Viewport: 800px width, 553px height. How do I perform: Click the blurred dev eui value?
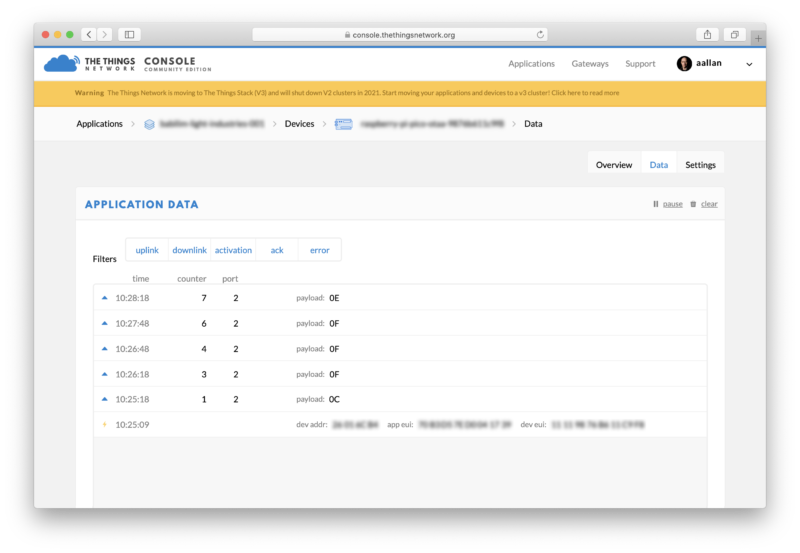click(597, 424)
